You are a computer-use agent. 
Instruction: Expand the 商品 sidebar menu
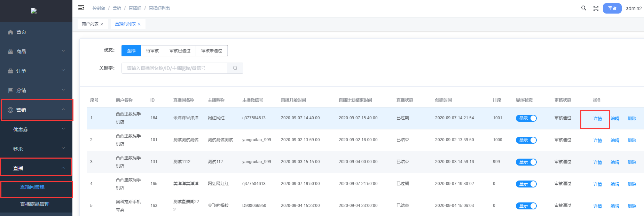(x=36, y=51)
